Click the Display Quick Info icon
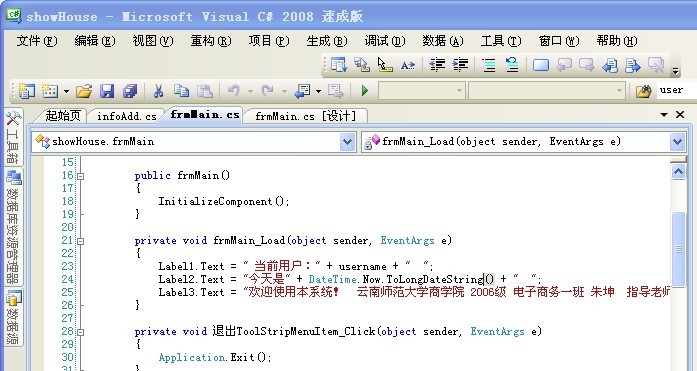The height and width of the screenshot is (371, 697). click(385, 65)
